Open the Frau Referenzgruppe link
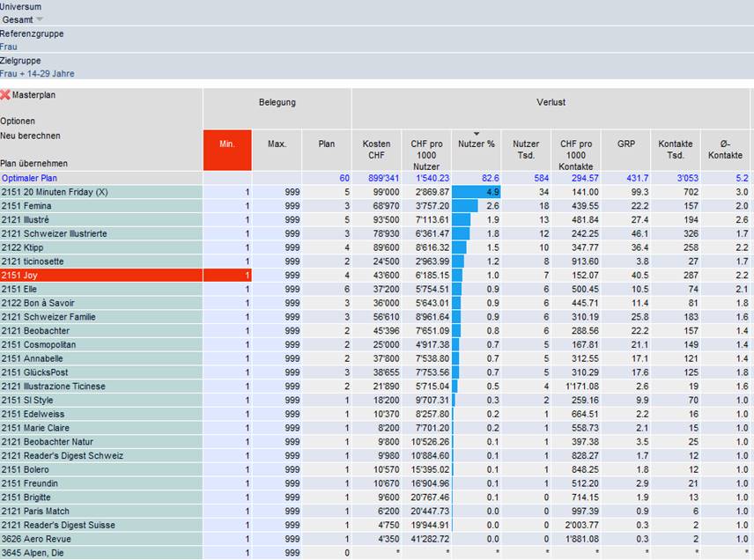This screenshot has width=754, height=560. point(9,47)
